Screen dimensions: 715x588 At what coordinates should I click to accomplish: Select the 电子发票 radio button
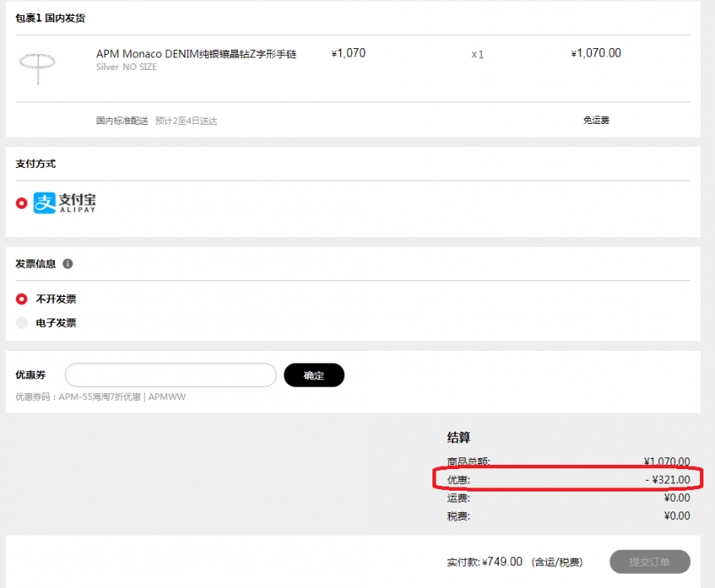[x=22, y=323]
